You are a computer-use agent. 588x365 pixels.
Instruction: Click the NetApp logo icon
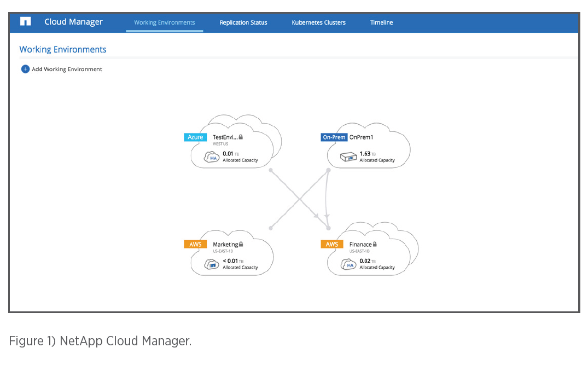[25, 22]
